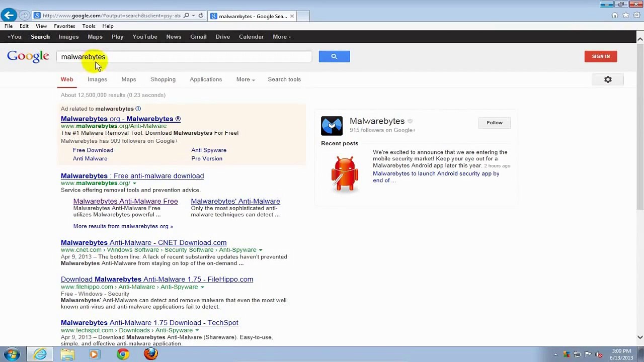Viewport: 644px width, 362px height.
Task: Open YouTube from the Google bar
Action: [145, 37]
